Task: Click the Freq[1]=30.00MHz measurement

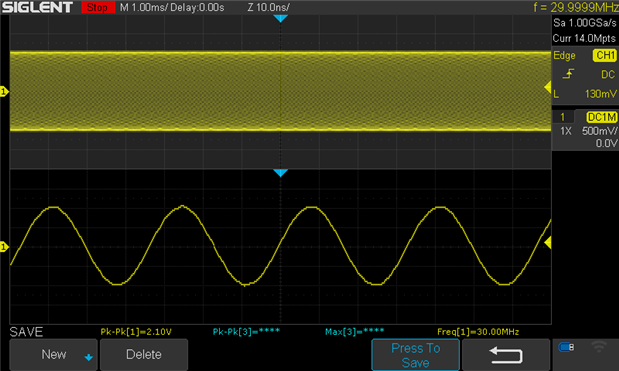Action: point(478,332)
